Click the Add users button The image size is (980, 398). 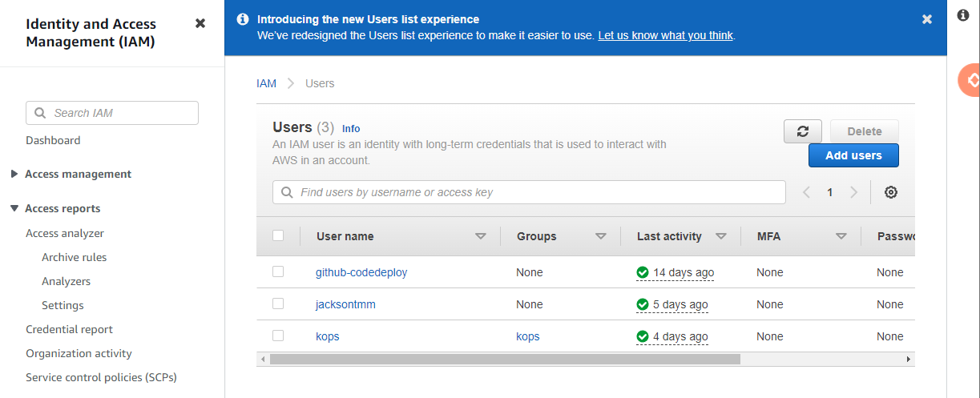[x=853, y=155]
